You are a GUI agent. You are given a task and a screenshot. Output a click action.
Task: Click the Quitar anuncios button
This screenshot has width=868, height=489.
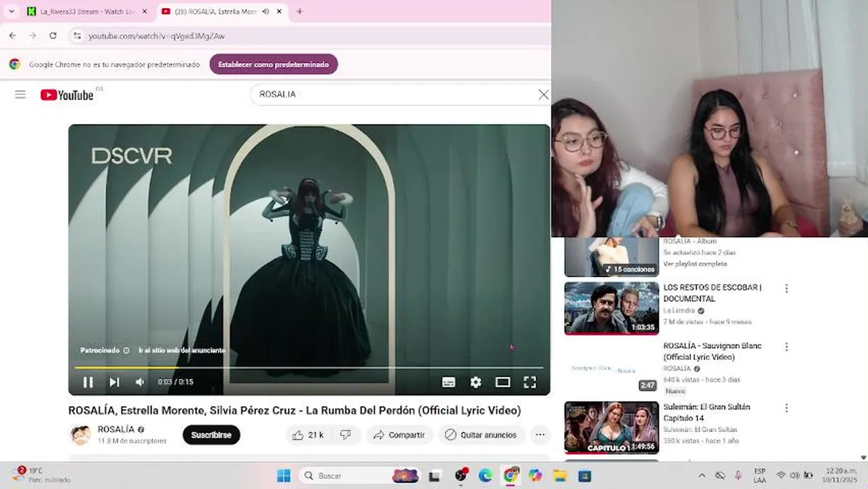coord(481,435)
